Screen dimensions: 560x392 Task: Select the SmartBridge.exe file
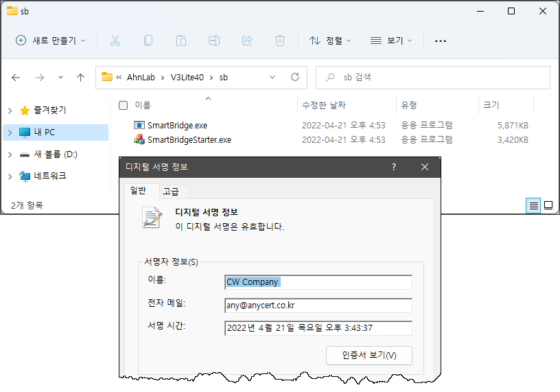pyautogui.click(x=178, y=126)
